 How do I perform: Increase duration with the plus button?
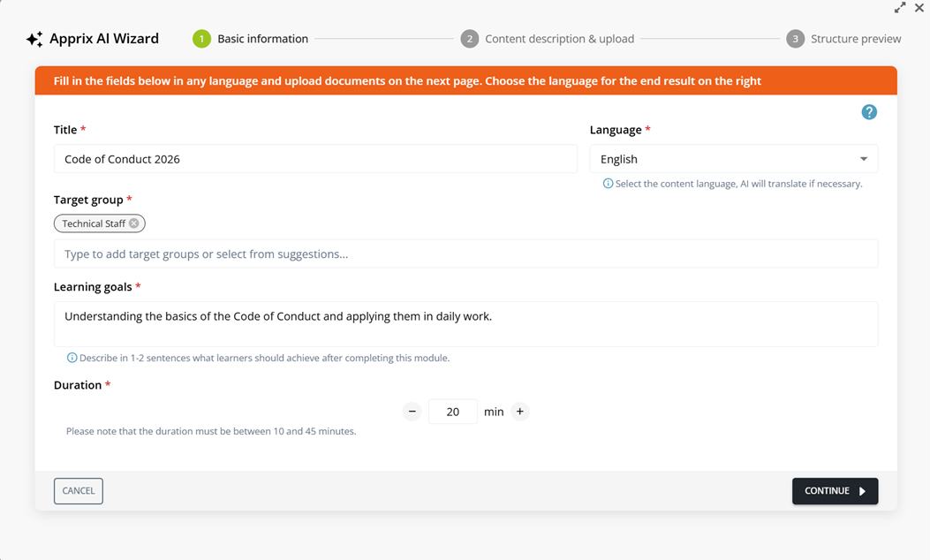pyautogui.click(x=520, y=412)
